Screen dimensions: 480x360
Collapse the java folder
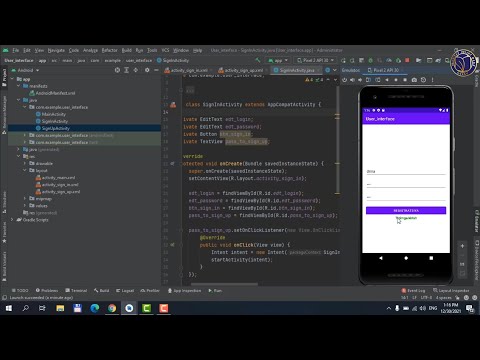19,100
